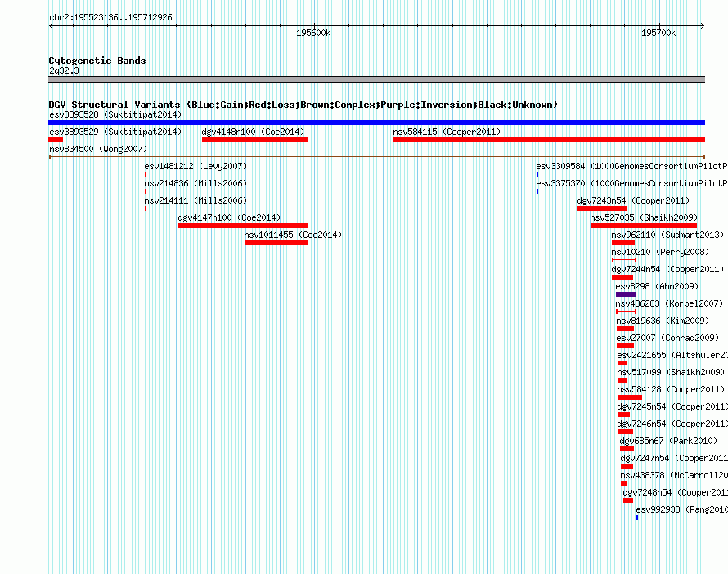Select the dgv7245n54 (Cooper2011) label
Viewport: 728px width, 574px height.
click(x=672, y=406)
